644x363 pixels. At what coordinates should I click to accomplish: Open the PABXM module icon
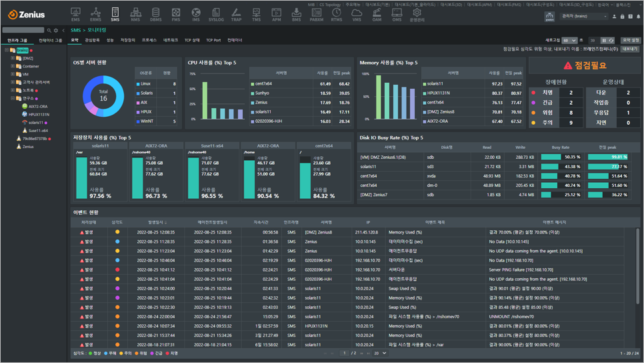(316, 15)
